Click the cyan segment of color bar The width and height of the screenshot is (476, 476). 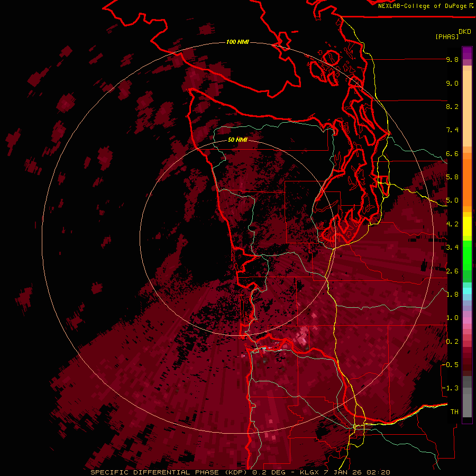(x=467, y=290)
